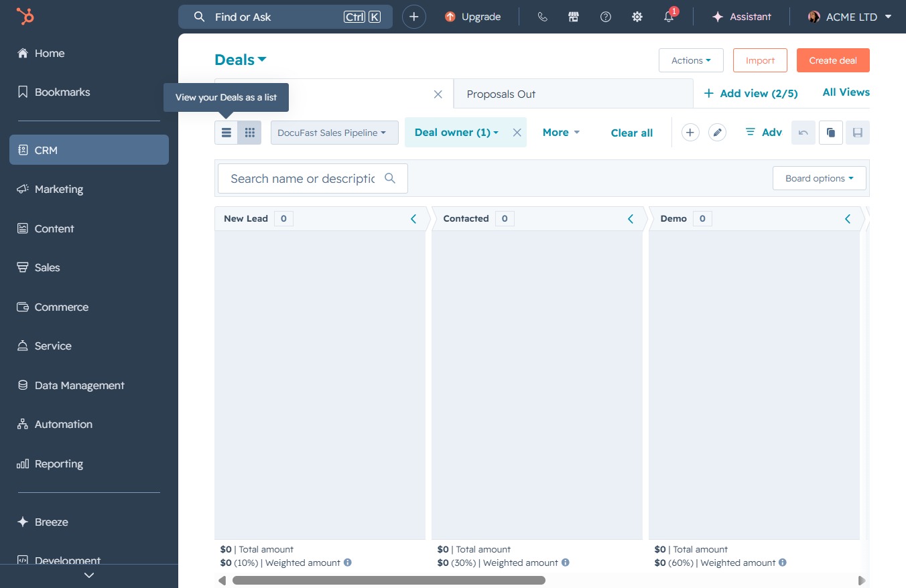Click the Automation workflow icon
906x588 pixels.
click(x=23, y=425)
